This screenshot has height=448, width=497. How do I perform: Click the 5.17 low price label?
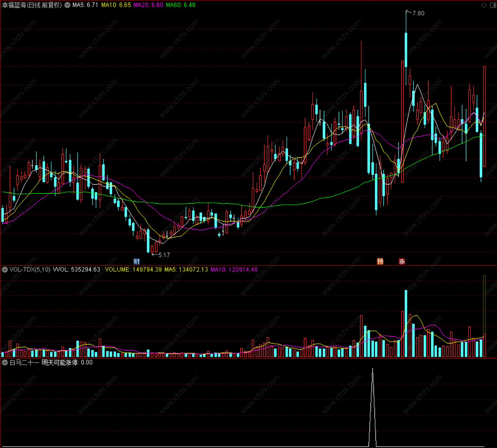pyautogui.click(x=164, y=255)
